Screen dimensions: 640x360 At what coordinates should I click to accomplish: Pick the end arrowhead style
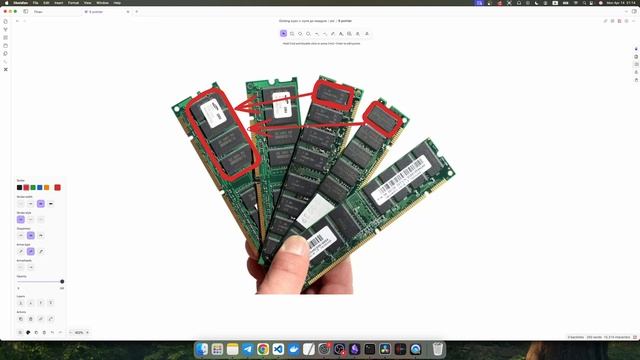click(31, 267)
